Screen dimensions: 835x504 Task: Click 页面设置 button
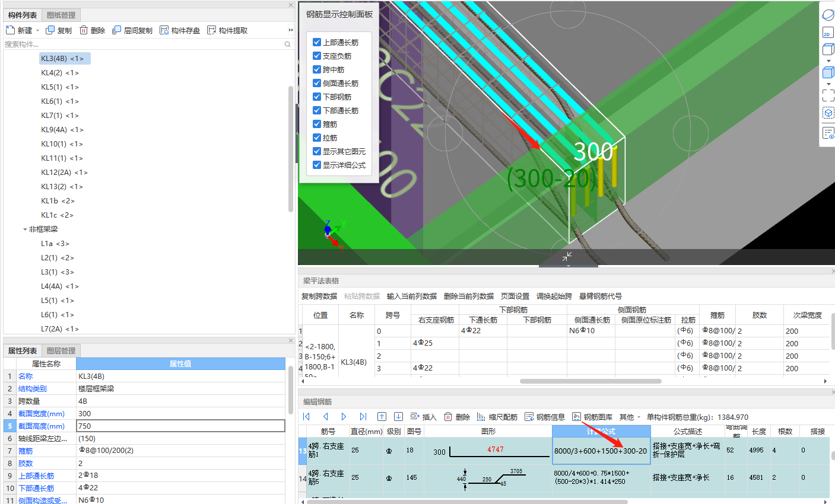click(x=515, y=296)
